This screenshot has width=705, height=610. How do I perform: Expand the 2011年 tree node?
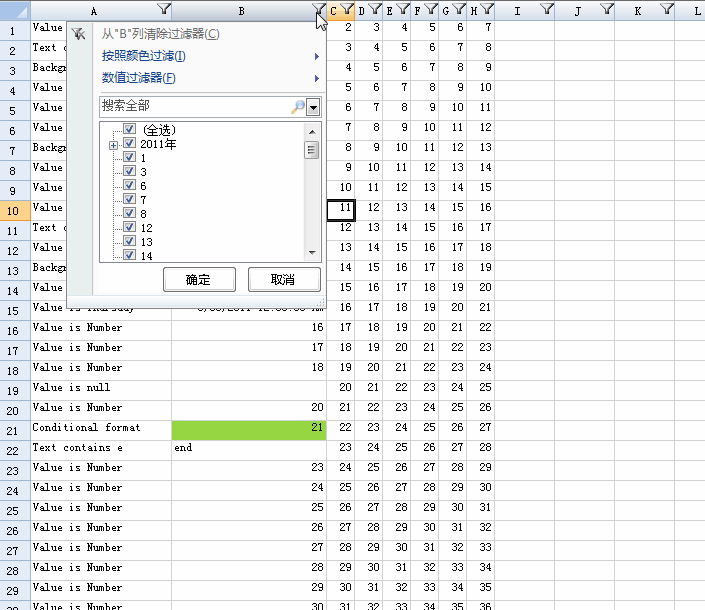click(113, 145)
